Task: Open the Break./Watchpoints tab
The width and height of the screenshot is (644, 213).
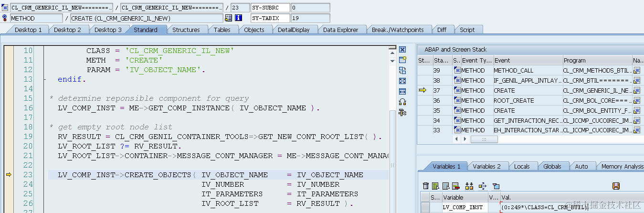Action: coord(398,30)
